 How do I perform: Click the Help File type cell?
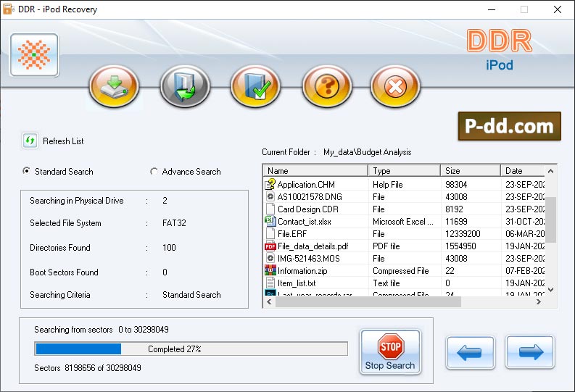click(x=388, y=185)
